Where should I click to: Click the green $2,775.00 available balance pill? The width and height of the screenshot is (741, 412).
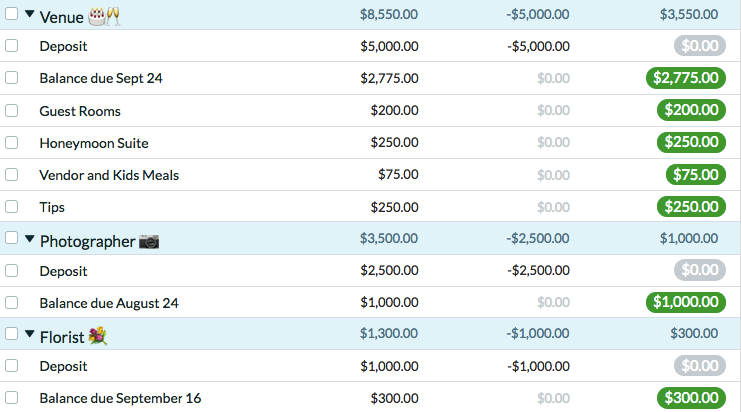point(686,78)
